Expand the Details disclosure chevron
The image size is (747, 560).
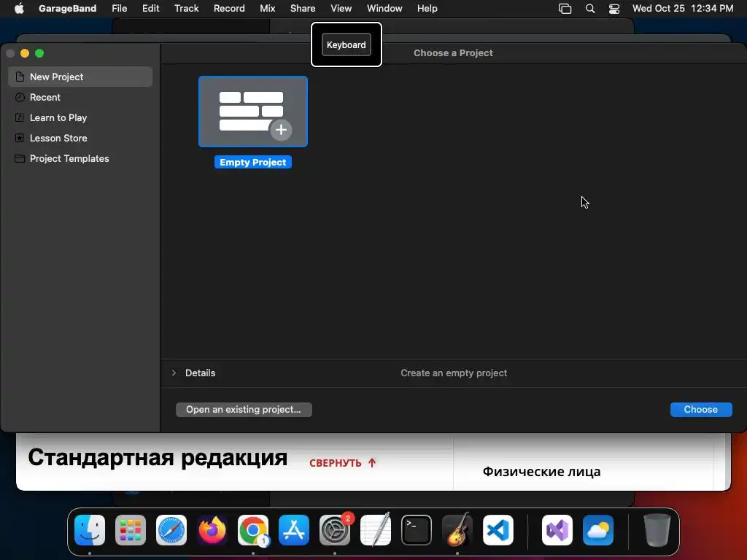(174, 373)
